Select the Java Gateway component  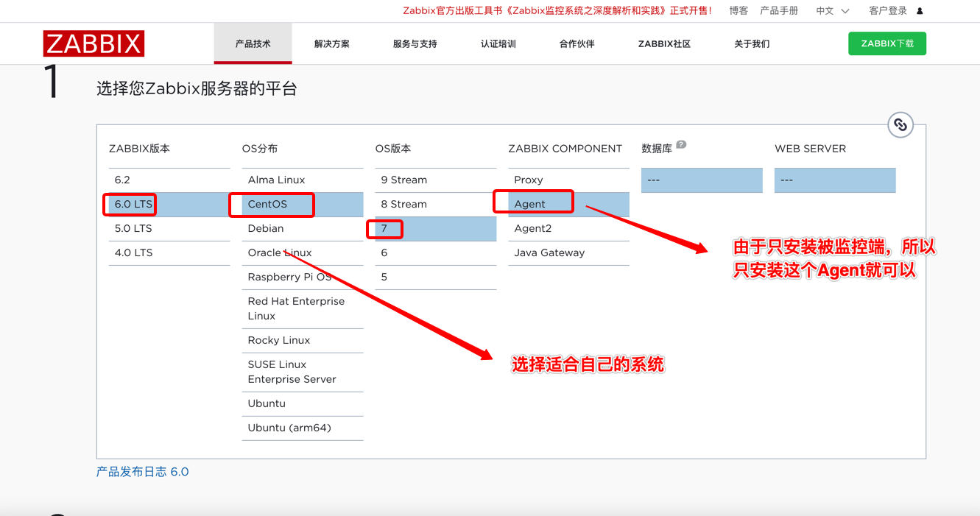click(x=569, y=253)
